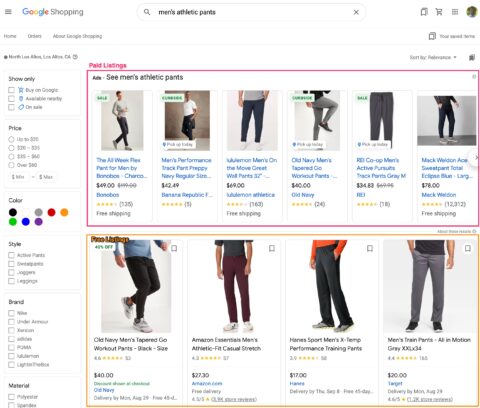Viewport: 480px width, 408px height.
Task: Save Old Navy Tapered Go pants bookmark
Action: (174, 248)
